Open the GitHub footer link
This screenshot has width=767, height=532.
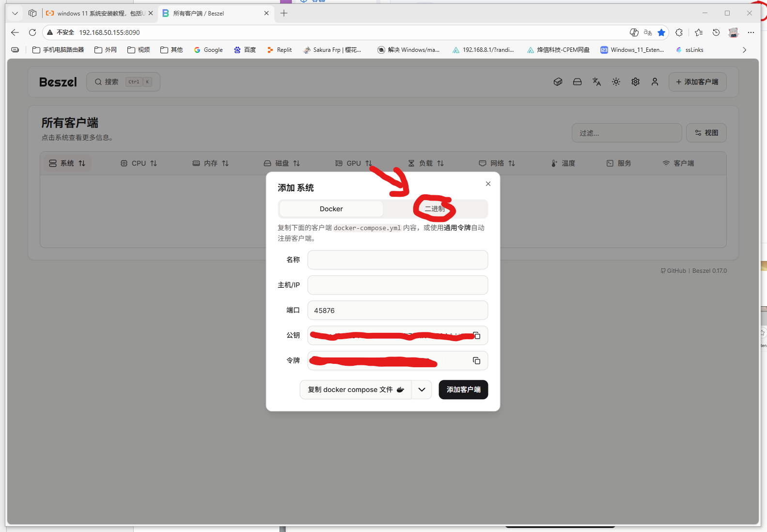click(x=673, y=271)
